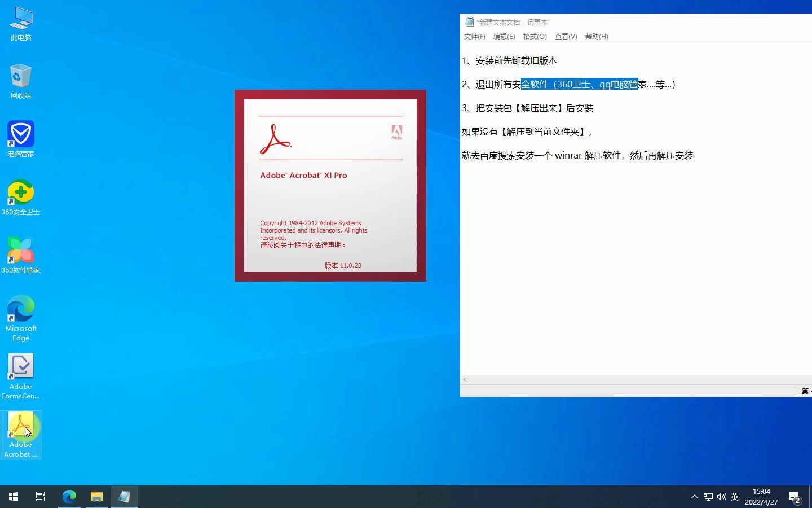Click the line mentioning winrar 解压软件
The height and width of the screenshot is (508, 812).
pyautogui.click(x=577, y=155)
